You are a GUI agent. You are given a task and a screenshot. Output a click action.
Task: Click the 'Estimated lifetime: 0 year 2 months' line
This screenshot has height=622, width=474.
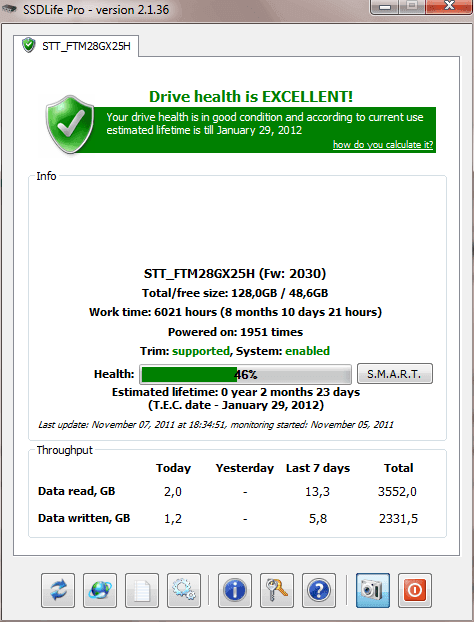[236, 392]
